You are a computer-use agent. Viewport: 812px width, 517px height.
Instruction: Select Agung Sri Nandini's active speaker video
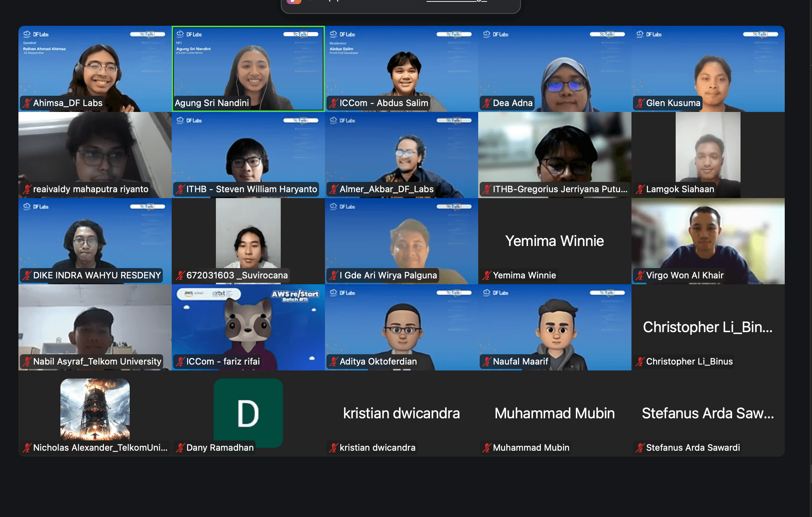tap(248, 69)
